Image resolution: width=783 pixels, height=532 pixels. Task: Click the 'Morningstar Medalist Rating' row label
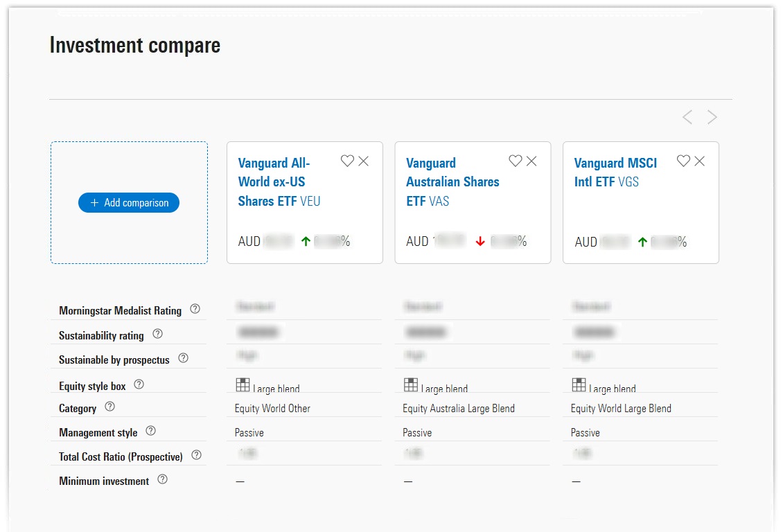coord(121,310)
